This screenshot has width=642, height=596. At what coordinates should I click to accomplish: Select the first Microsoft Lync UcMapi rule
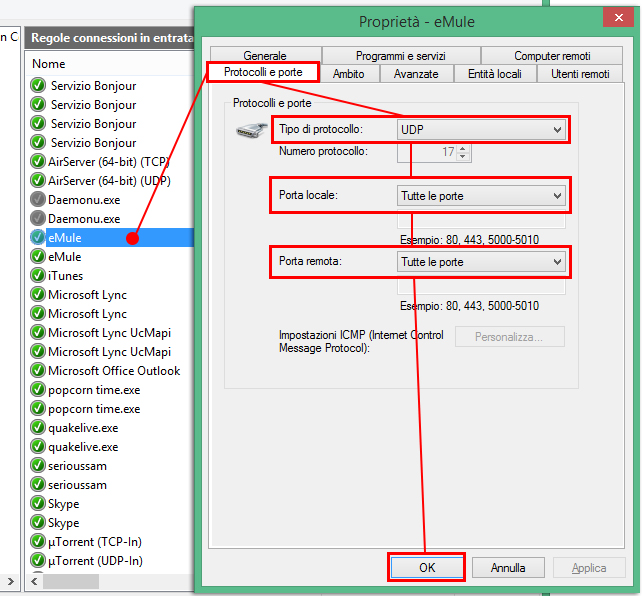point(111,332)
